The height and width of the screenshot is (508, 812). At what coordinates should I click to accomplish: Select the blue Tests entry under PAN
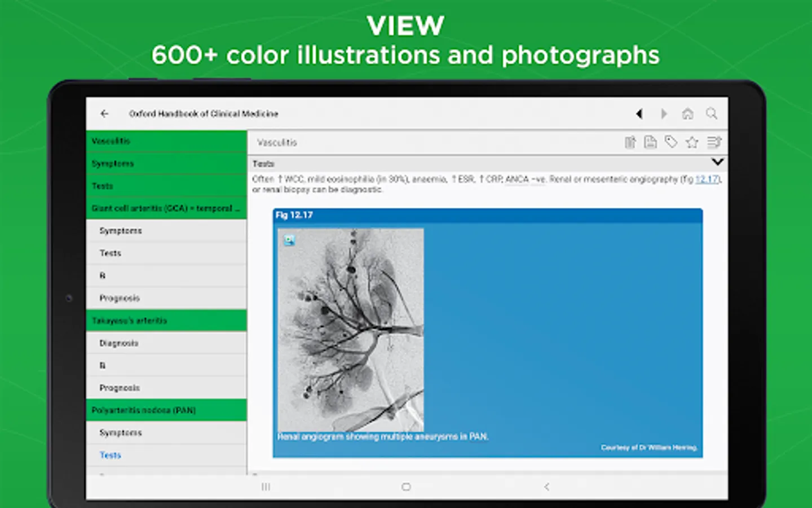[166, 455]
